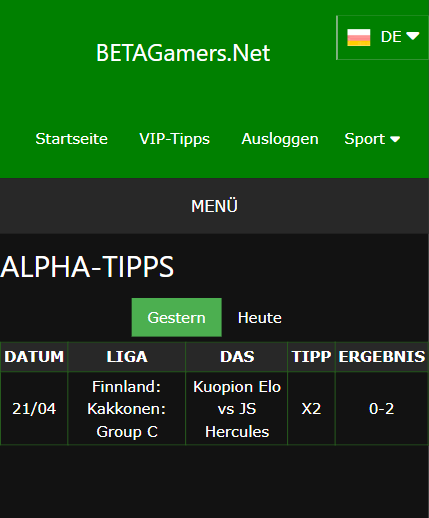
Task: Open the VIP-Tipps page
Action: point(175,139)
